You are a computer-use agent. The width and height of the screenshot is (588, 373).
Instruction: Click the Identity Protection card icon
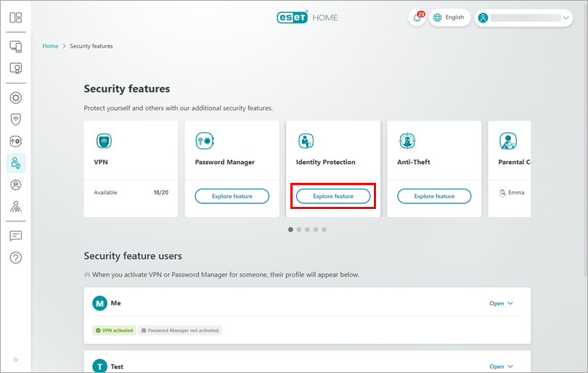coord(306,141)
